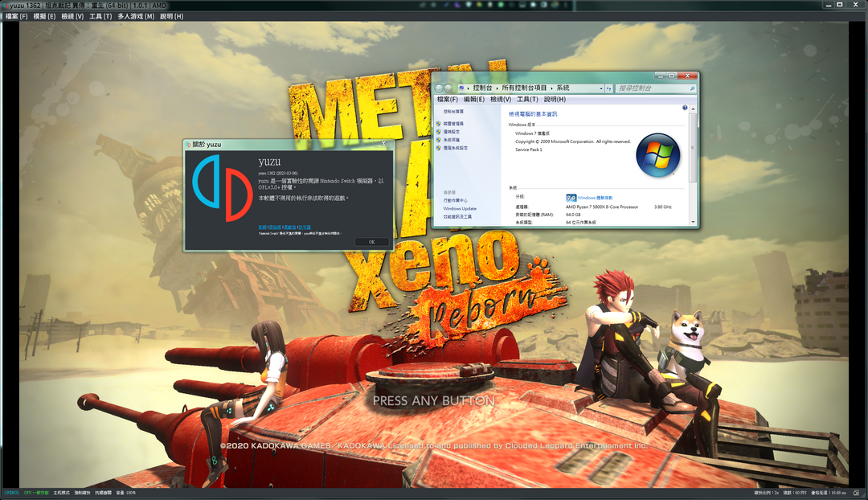Viewport: 868px width, 500px height.
Task: Click scrollbar down arrow in System window
Action: tap(693, 222)
